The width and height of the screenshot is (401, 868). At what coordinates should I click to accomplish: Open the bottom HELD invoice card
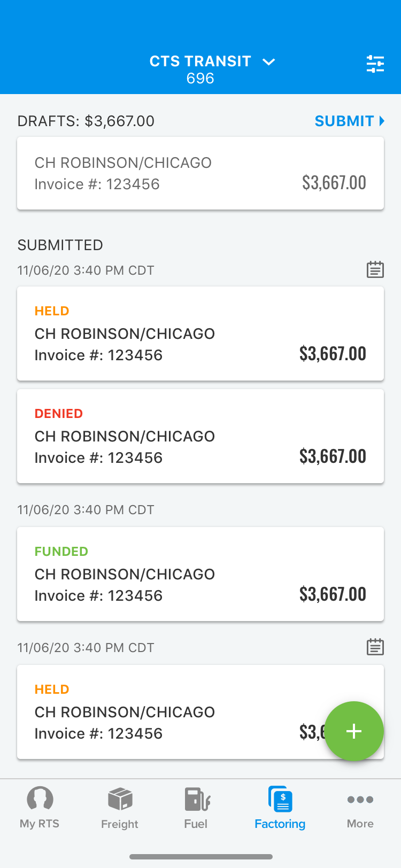point(160,712)
